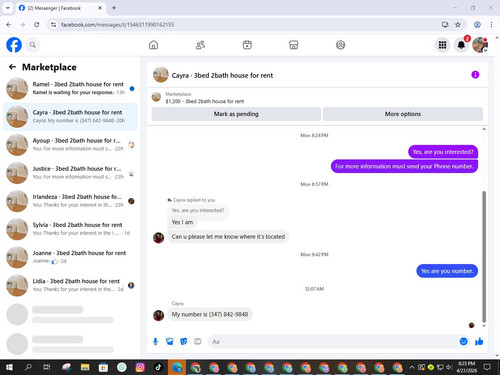500x375 pixels.
Task: Choose a GIF icon
Action: point(198,341)
